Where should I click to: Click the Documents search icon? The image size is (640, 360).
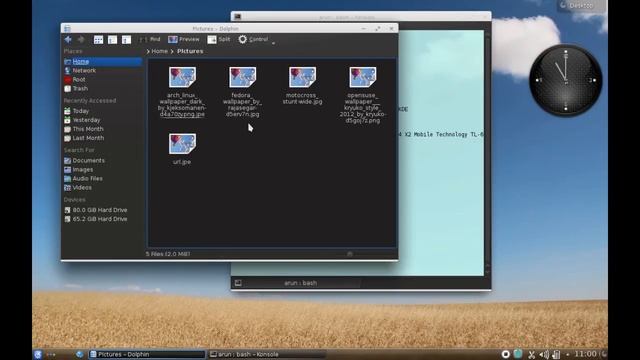(67, 160)
